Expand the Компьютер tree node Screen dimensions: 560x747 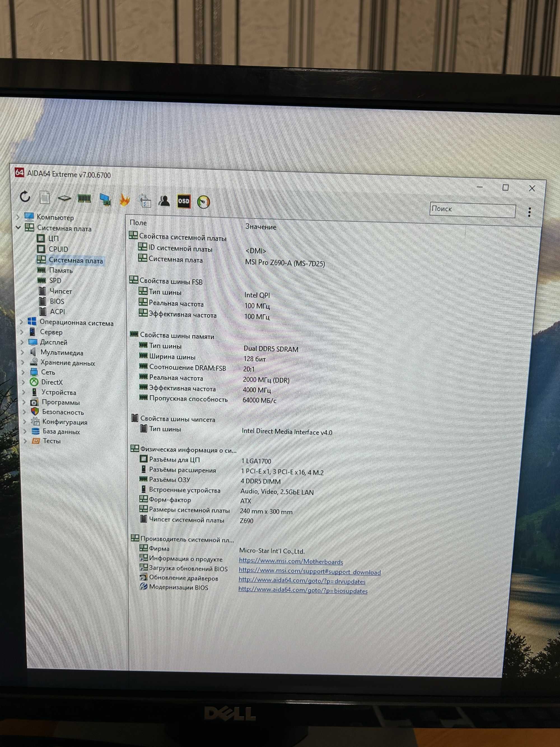[18, 217]
